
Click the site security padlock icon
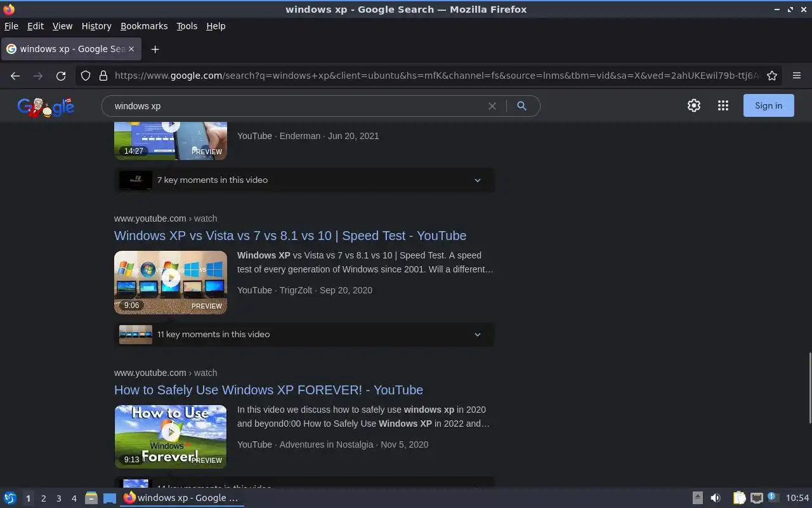click(x=103, y=76)
